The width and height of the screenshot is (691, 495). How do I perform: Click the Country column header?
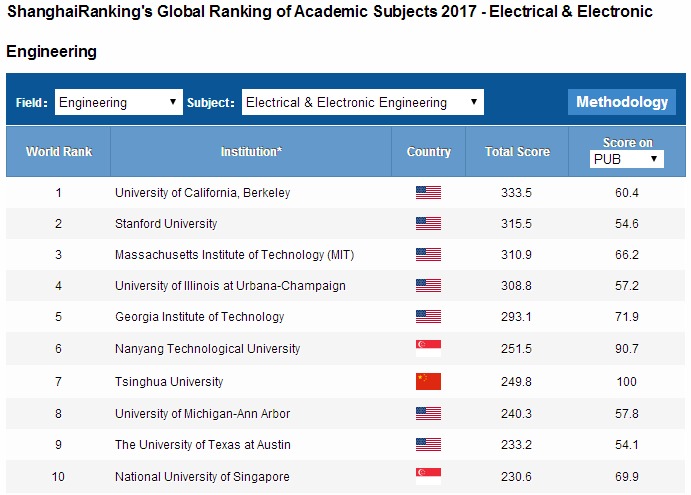429,152
